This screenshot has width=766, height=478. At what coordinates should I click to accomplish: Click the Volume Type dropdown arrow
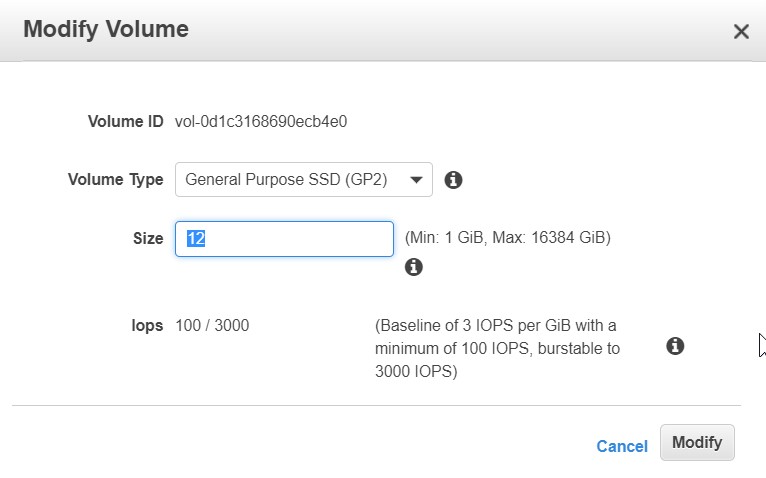[416, 180]
